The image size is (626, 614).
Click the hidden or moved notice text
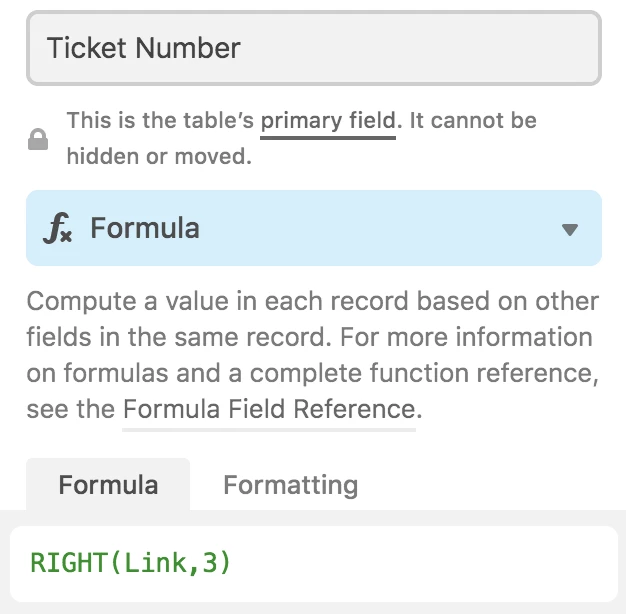(x=159, y=156)
